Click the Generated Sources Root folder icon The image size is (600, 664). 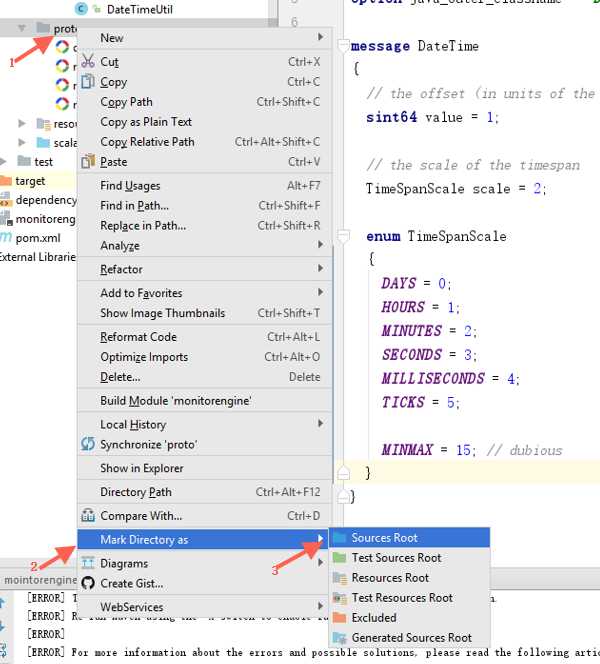pos(340,637)
